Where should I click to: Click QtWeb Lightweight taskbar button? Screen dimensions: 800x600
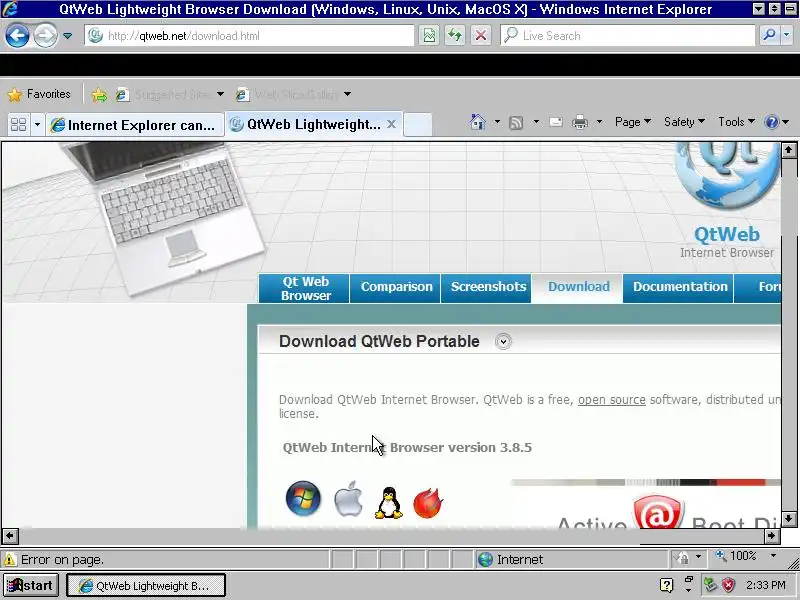(145, 585)
